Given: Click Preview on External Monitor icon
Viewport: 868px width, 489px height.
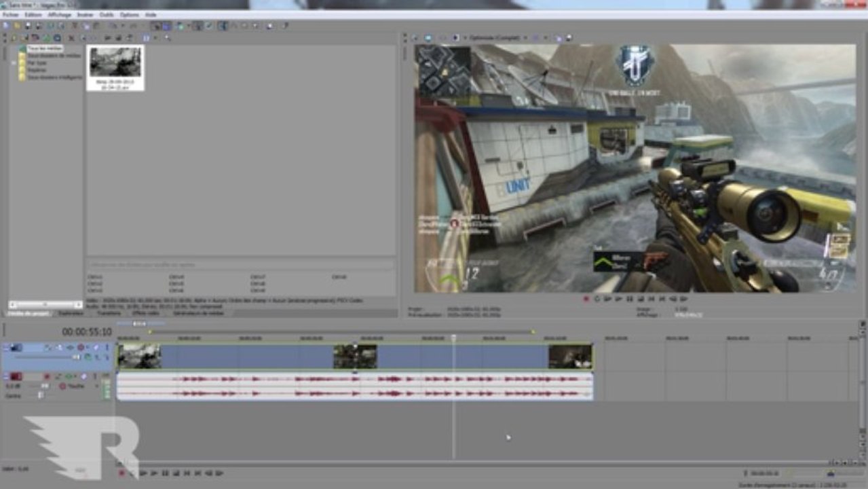Looking at the screenshot, I should (428, 38).
